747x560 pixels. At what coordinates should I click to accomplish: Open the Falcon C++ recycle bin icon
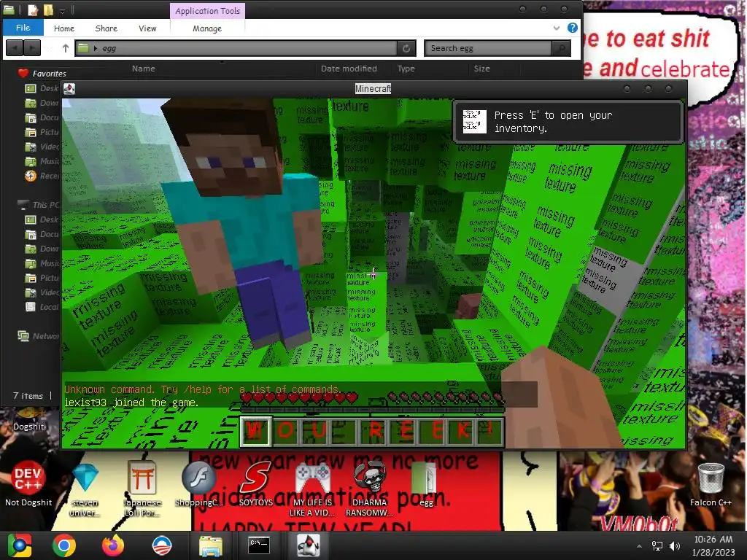pos(711,484)
